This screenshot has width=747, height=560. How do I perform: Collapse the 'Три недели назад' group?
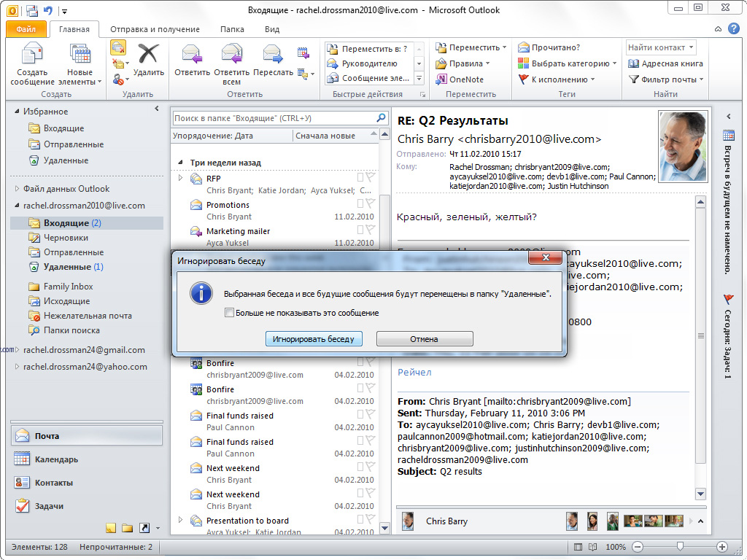[x=181, y=163]
